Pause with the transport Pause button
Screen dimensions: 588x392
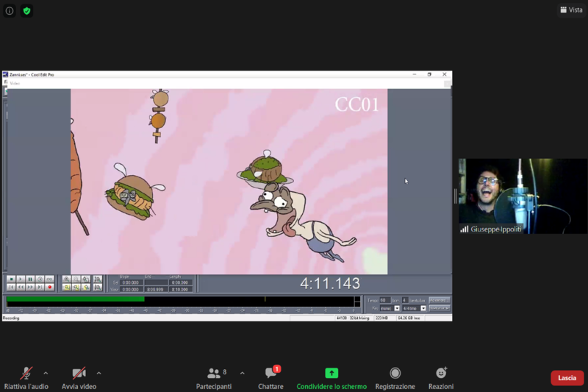tap(30, 279)
